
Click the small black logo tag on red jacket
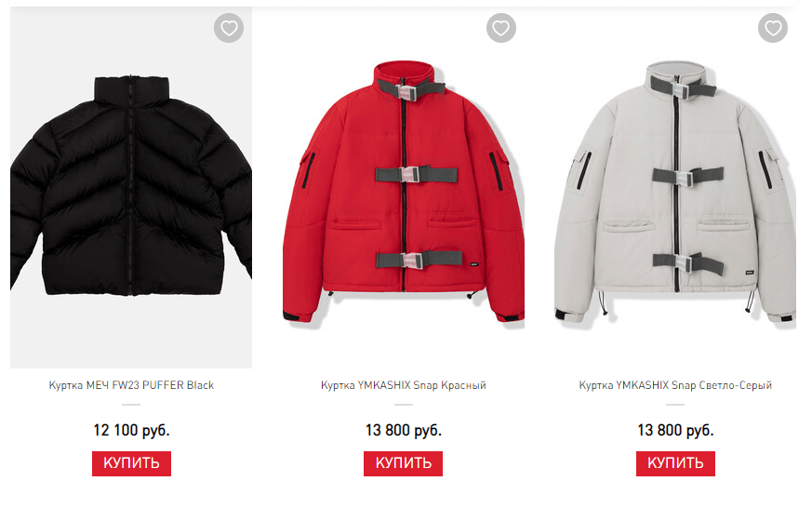(x=474, y=264)
